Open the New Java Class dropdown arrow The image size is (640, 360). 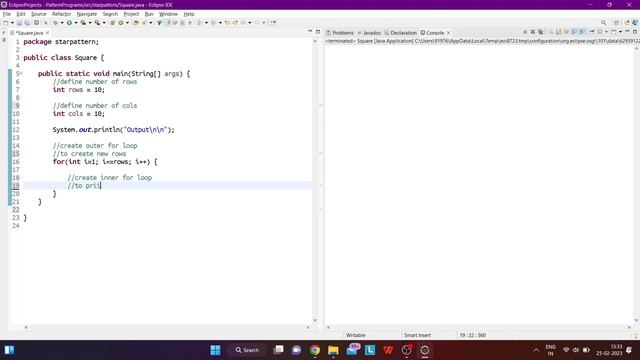(x=127, y=23)
